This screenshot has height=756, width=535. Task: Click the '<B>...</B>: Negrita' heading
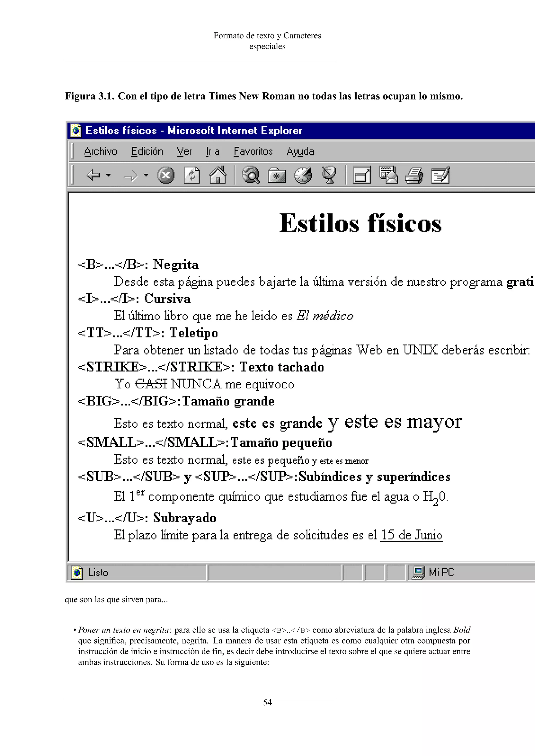tap(138, 265)
